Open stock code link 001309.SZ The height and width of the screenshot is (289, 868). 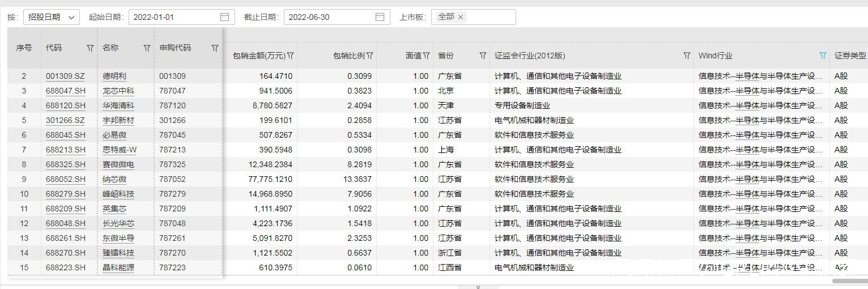[65, 76]
